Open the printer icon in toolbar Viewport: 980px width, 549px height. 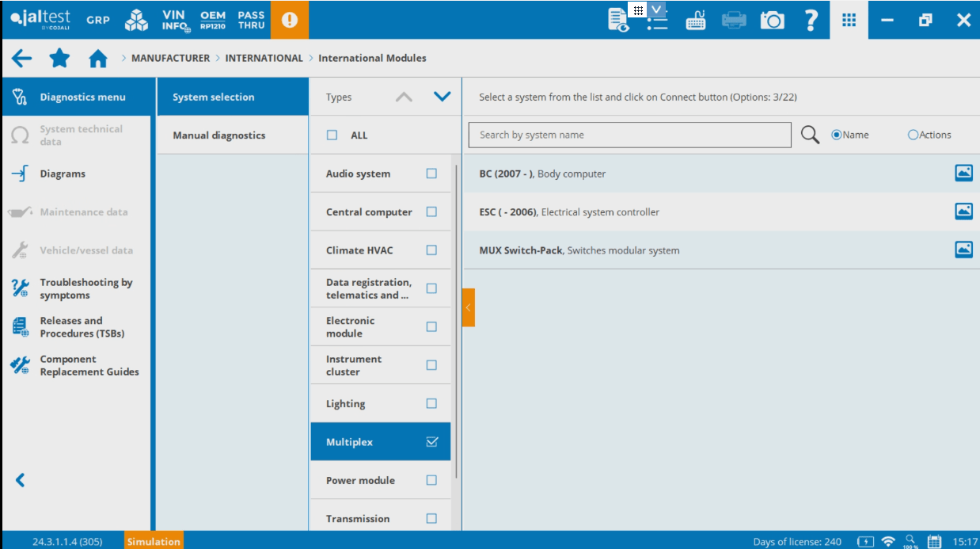click(x=734, y=21)
